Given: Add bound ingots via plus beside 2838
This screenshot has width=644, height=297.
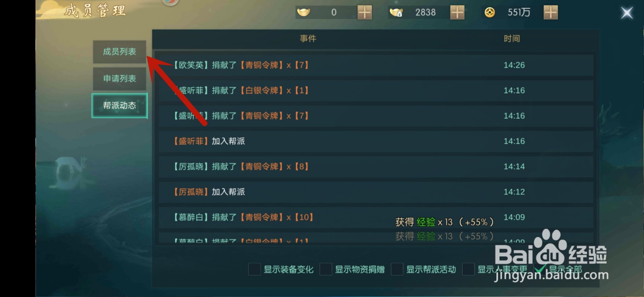Looking at the screenshot, I should click(457, 12).
